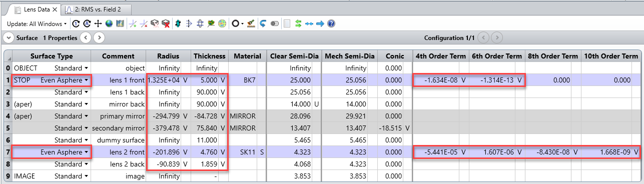The image size is (644, 184).
Task: Click the blue curved undo-style arrow icon
Action: click(263, 23)
